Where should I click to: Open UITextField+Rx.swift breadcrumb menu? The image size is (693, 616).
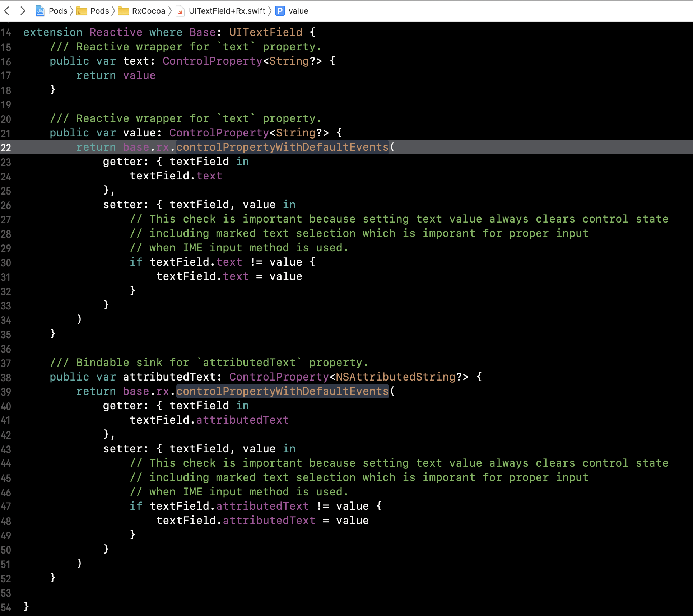(227, 11)
